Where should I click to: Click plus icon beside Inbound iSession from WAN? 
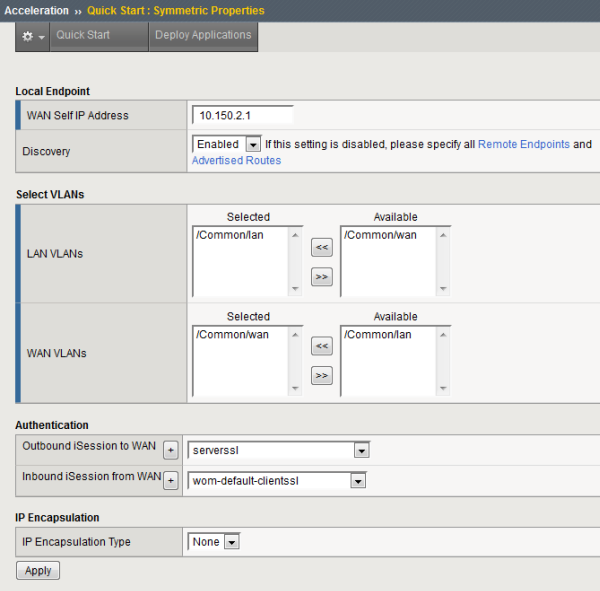pos(170,481)
